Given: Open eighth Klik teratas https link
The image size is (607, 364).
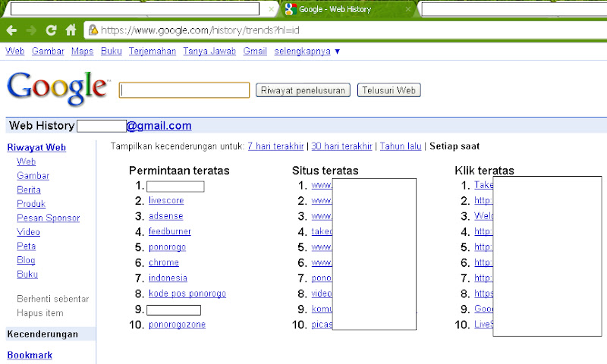Looking at the screenshot, I should [x=483, y=293].
